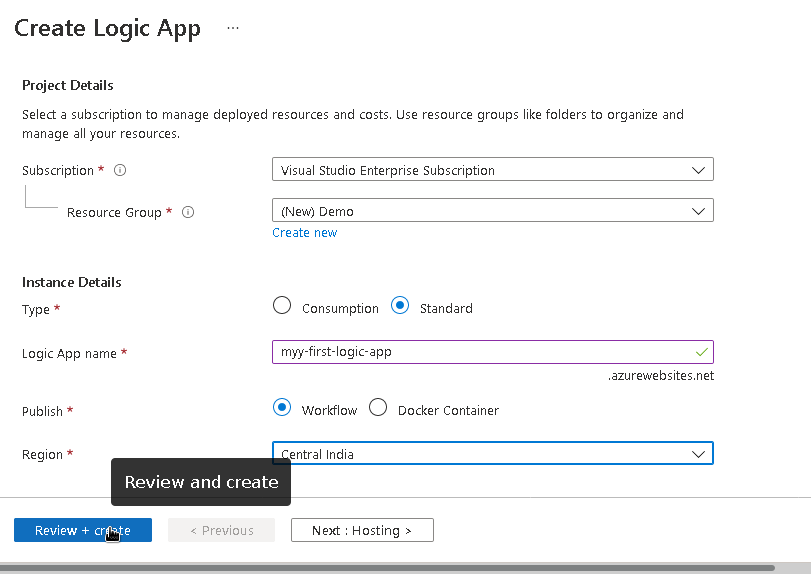Click the Create Logic App page title

(107, 28)
